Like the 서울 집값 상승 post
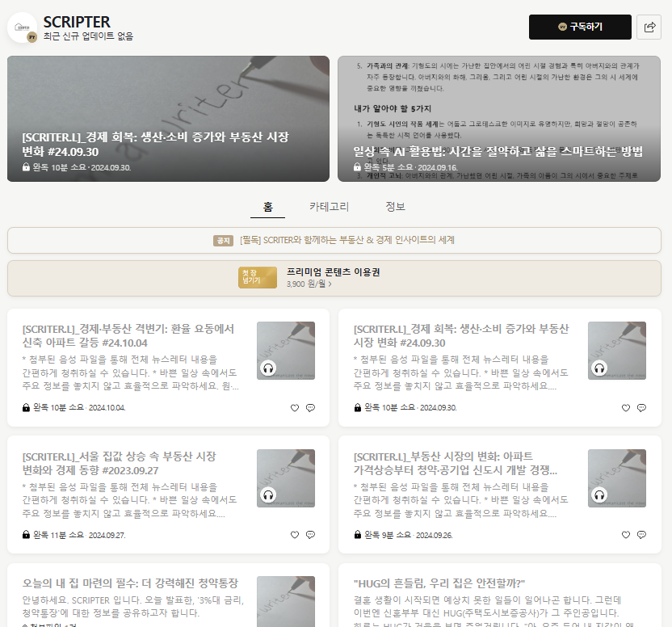The width and height of the screenshot is (672, 627). [295, 535]
